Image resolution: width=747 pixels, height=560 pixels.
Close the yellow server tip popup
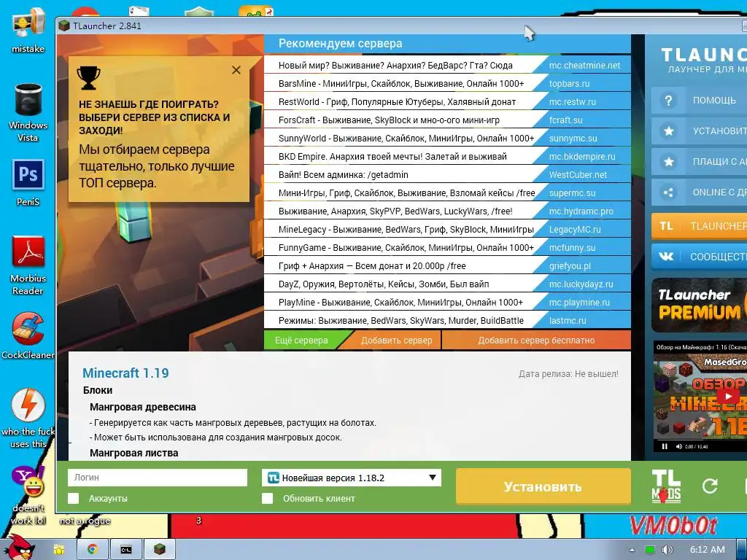236,71
